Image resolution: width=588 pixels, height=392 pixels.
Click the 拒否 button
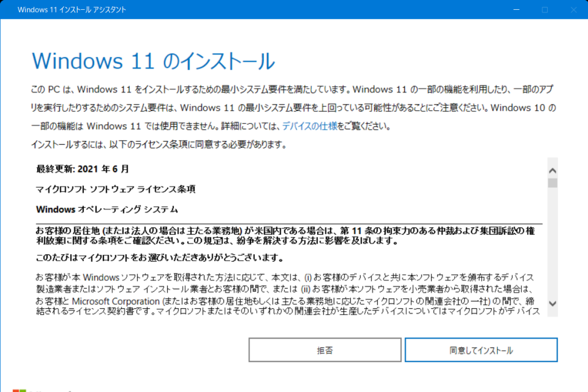tap(325, 350)
